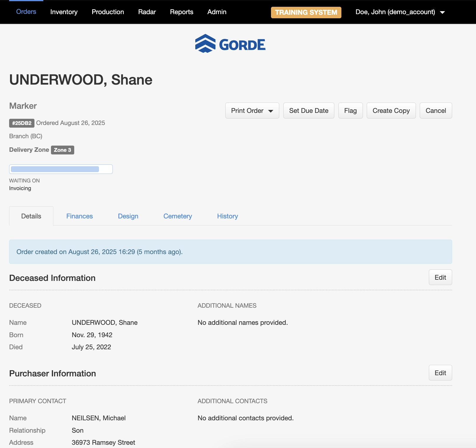This screenshot has width=476, height=448.
Task: Click the Zone 3 delivery zone badge
Action: 62,150
